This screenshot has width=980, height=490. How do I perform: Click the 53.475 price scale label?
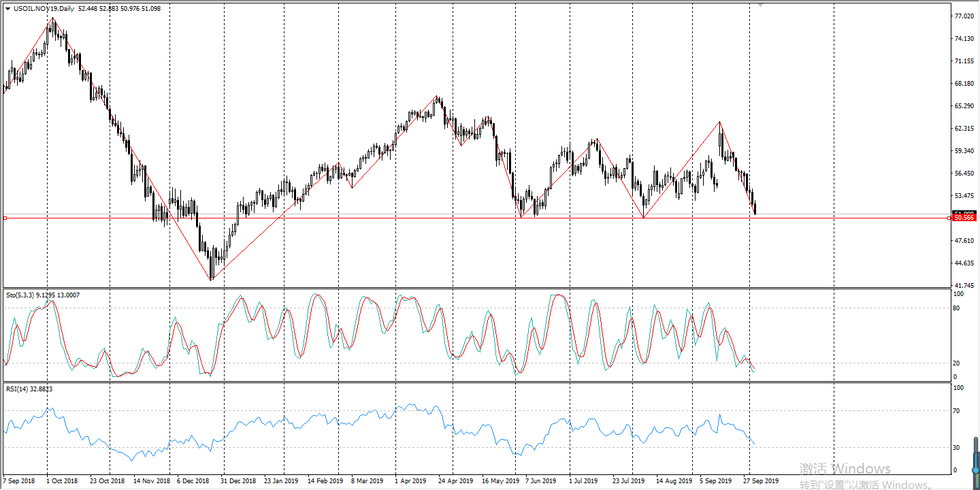964,196
